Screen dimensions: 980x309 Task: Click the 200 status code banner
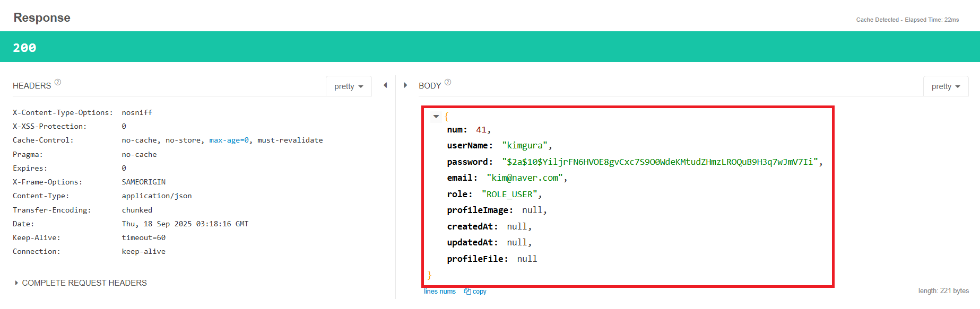pos(490,47)
